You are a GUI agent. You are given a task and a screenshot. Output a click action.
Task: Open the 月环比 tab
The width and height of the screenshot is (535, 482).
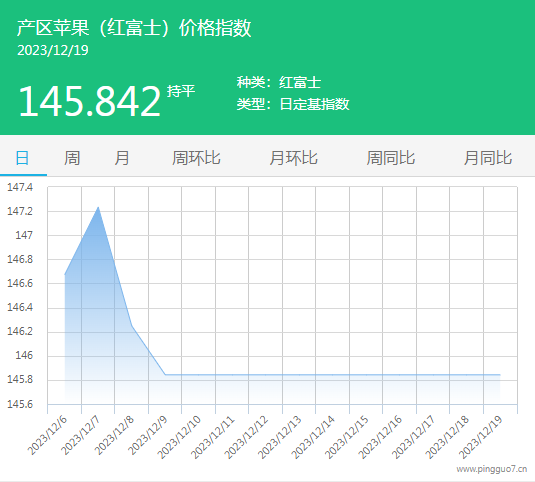[293, 158]
